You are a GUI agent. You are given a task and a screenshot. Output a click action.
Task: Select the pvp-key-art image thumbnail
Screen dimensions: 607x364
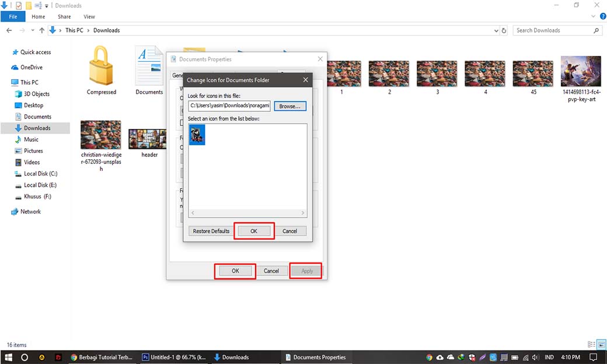[x=581, y=71]
